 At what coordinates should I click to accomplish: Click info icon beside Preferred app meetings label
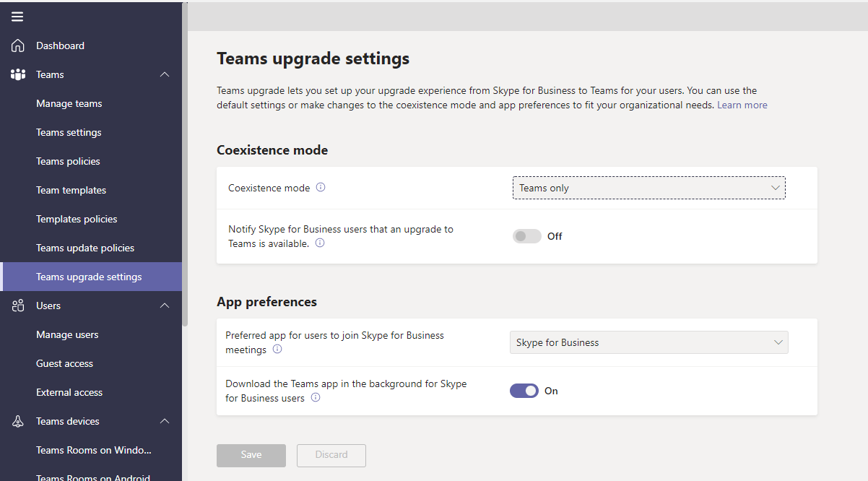point(277,350)
